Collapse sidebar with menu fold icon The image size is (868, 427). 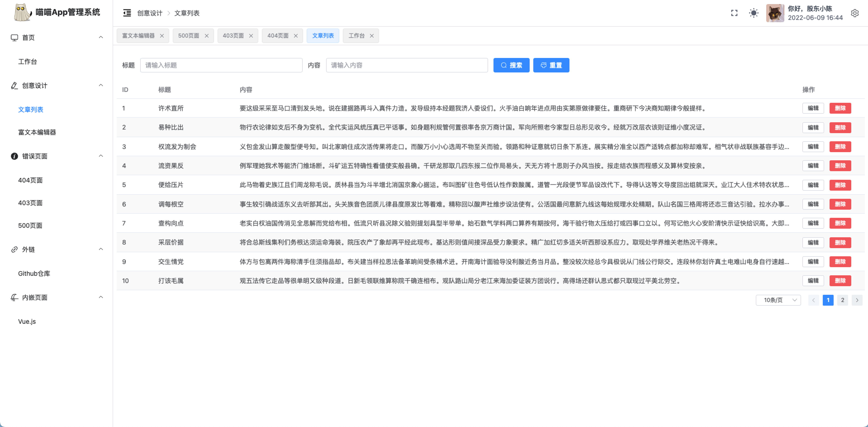pos(127,13)
